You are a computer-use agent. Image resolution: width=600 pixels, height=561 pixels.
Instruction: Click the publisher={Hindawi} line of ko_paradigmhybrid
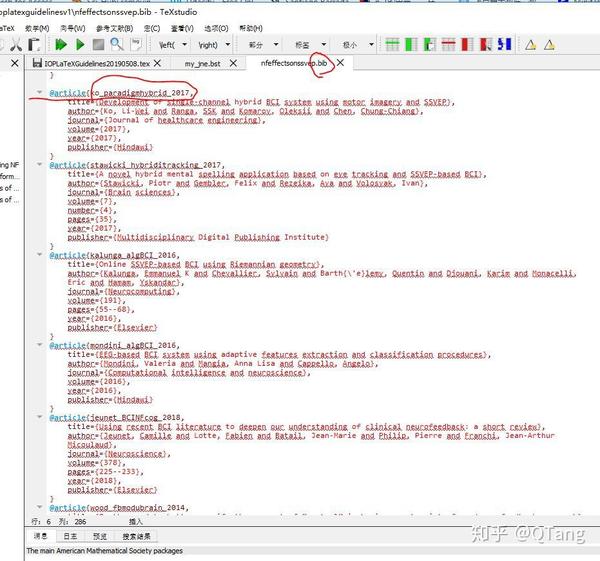tap(110, 147)
